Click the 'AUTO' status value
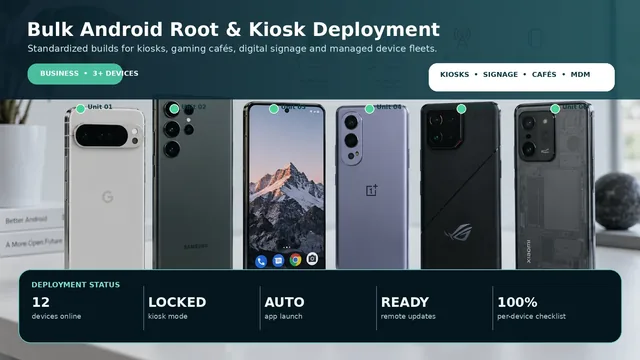The image size is (640, 360). click(x=284, y=302)
